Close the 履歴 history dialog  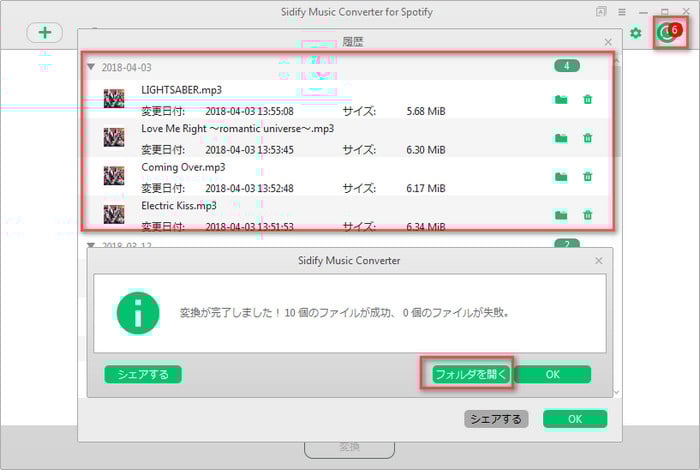click(x=608, y=42)
